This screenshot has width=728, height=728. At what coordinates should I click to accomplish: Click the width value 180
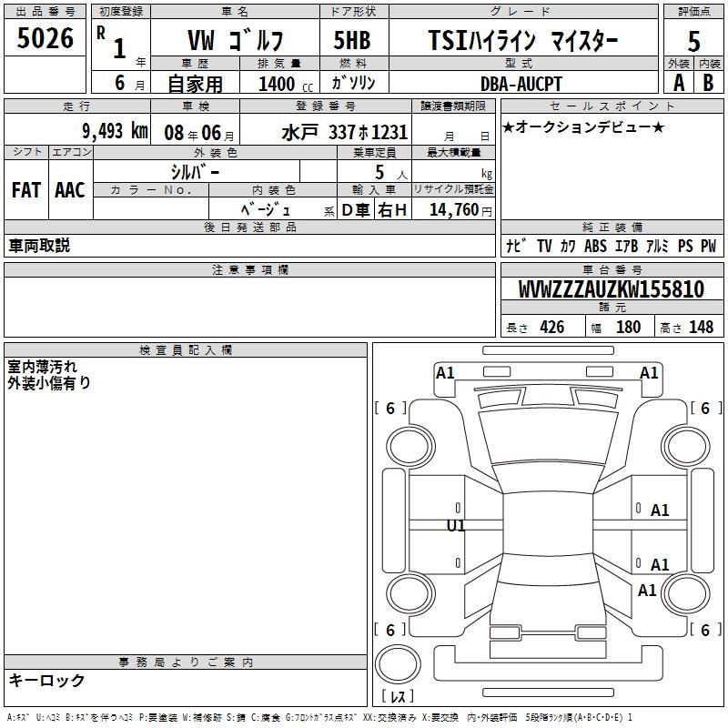point(628,328)
